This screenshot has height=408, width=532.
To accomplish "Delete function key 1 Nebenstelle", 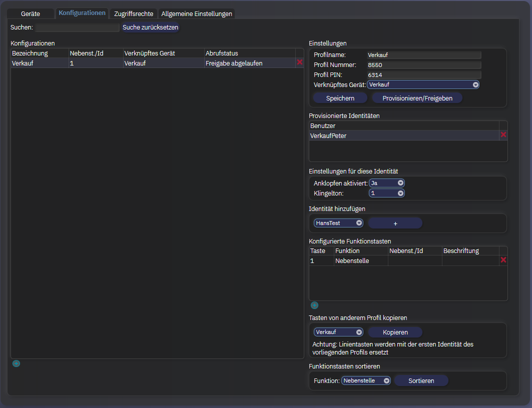I will tap(503, 259).
